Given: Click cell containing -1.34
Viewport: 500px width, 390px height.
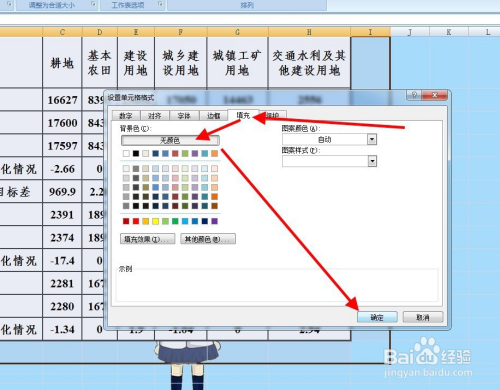Looking at the screenshot, I should pyautogui.click(x=62, y=329).
